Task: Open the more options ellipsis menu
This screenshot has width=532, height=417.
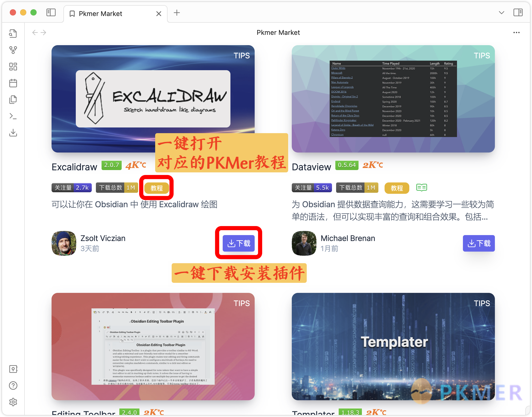Action: tap(516, 33)
